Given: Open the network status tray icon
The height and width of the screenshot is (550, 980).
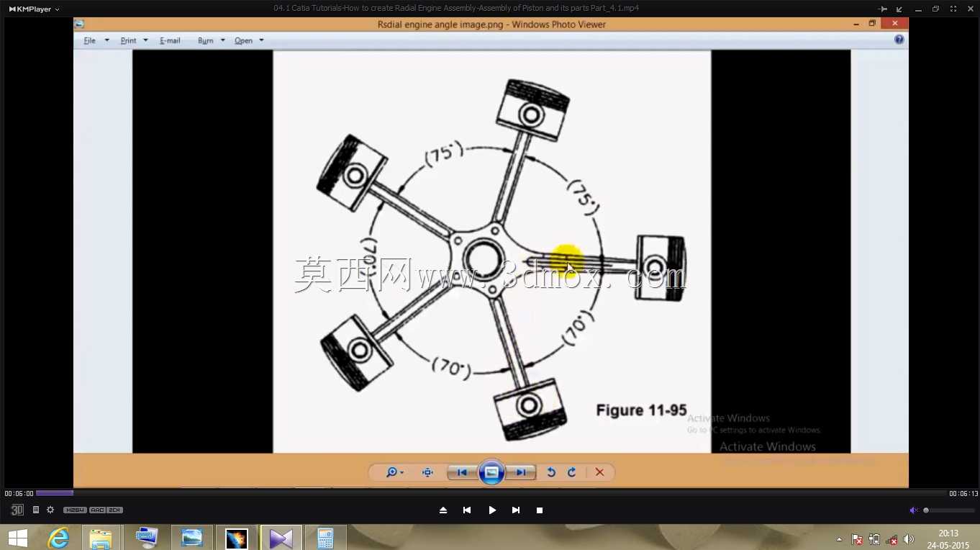Looking at the screenshot, I should click(x=891, y=539).
